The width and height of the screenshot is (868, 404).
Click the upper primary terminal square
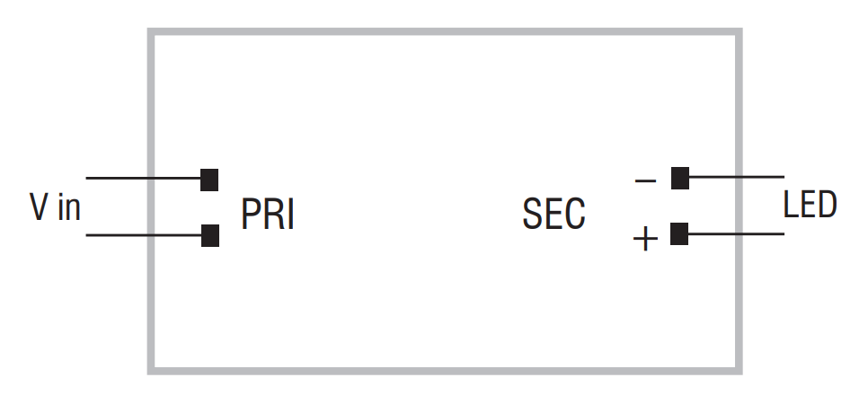coord(209,180)
